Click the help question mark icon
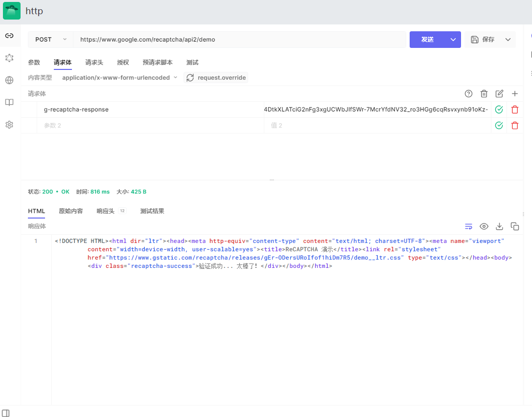This screenshot has width=532, height=417. (468, 94)
